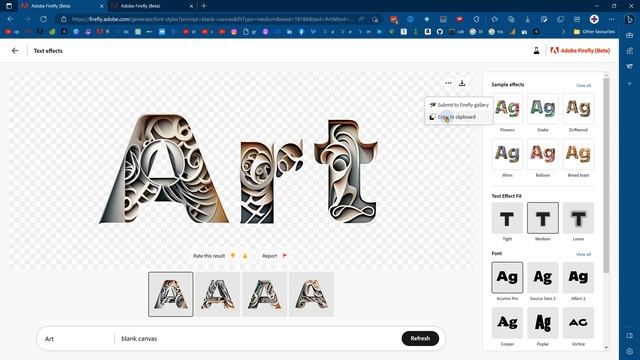Click the sidebar settings gear icon
640x360 pixels.
629,351
